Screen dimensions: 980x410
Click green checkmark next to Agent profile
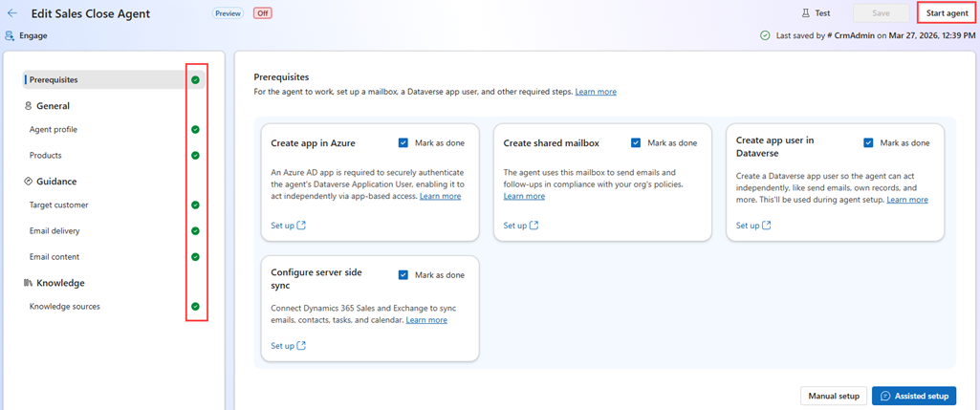195,129
